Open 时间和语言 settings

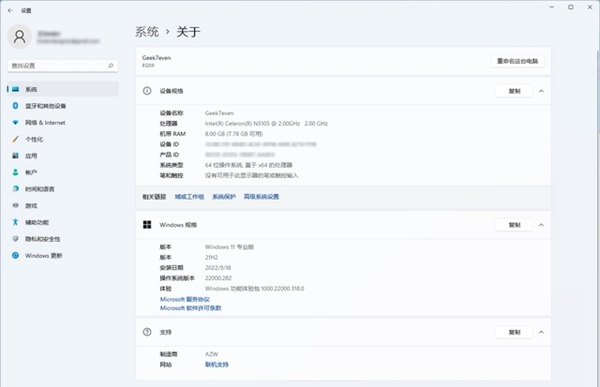pos(63,189)
